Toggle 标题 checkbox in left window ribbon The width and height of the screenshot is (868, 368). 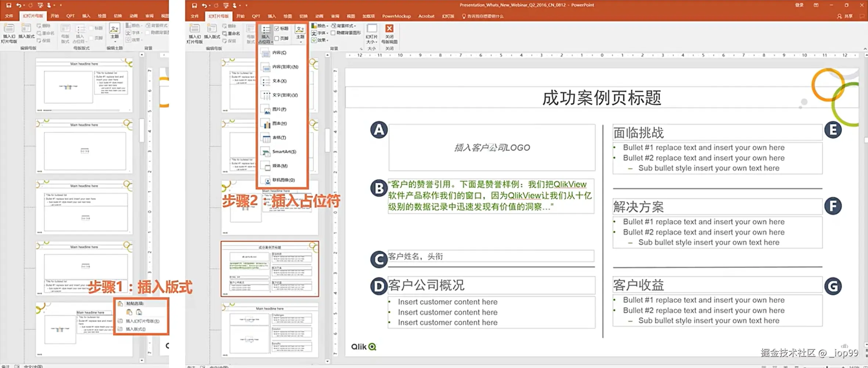coord(91,28)
